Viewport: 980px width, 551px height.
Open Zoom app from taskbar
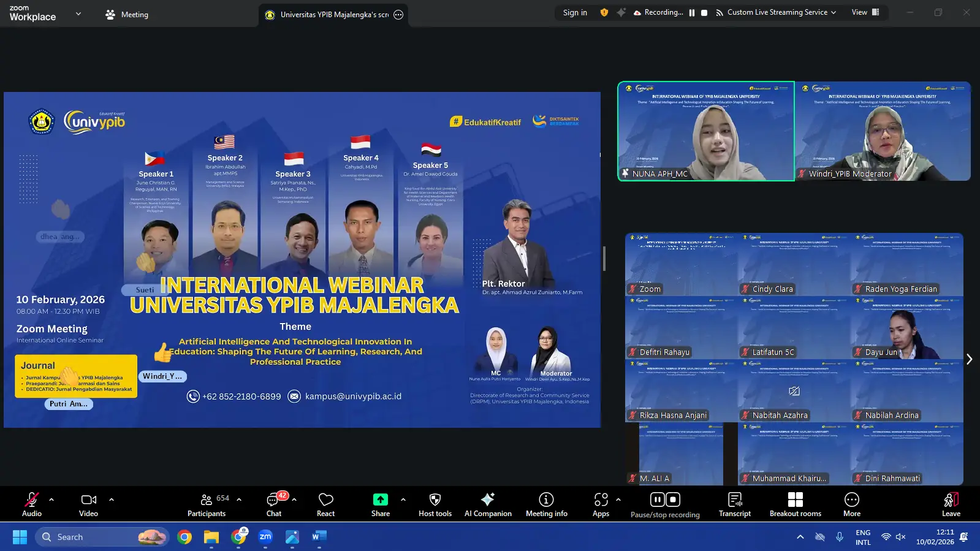[x=265, y=537]
